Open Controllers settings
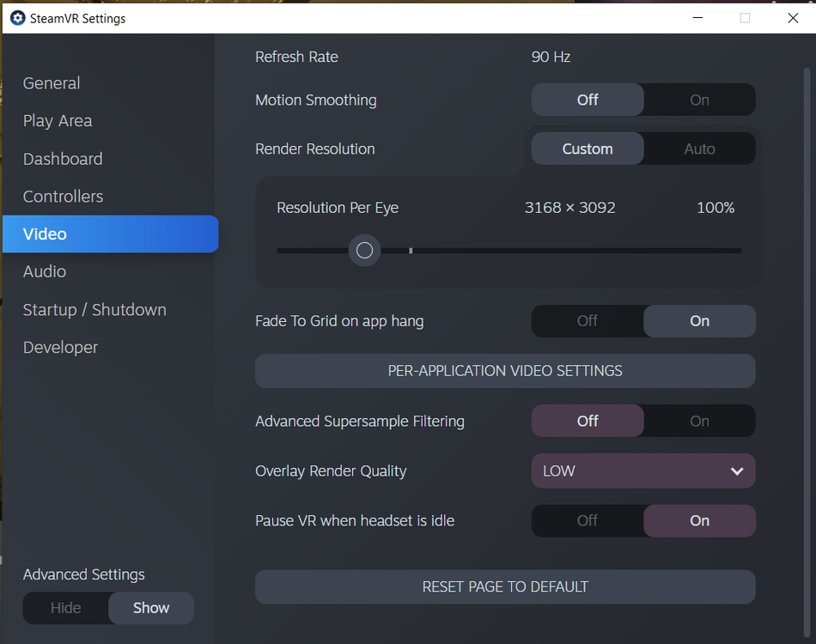816x644 pixels. 63,196
